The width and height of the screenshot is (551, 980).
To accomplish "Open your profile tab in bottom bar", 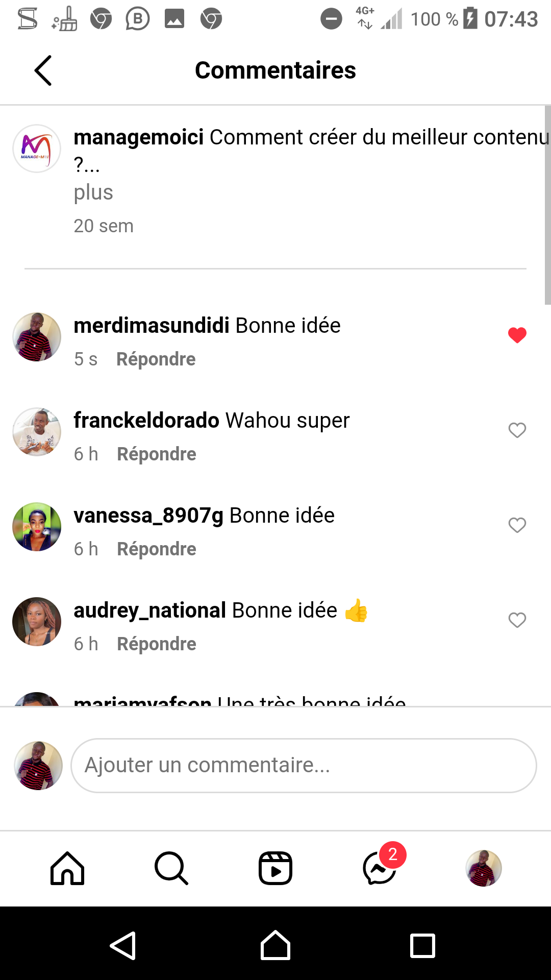I will [x=483, y=868].
